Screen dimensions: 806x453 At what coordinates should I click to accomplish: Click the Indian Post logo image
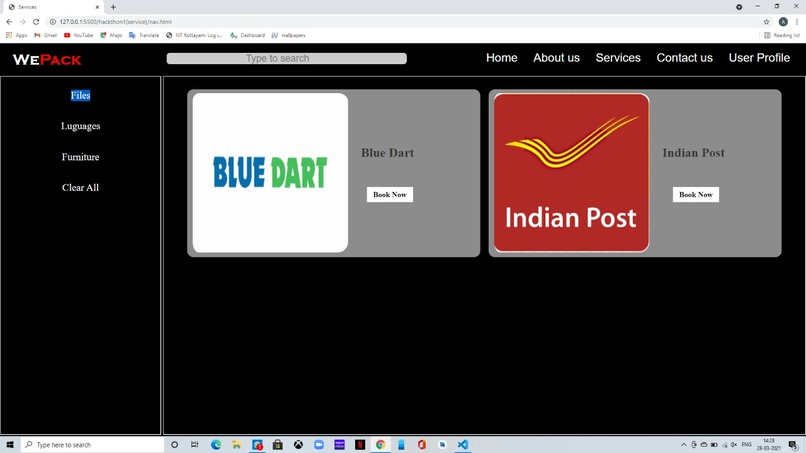coord(571,173)
